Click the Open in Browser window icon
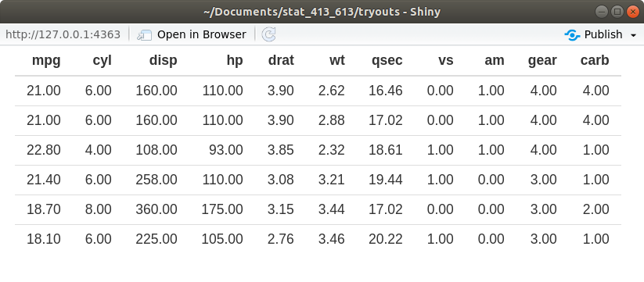This screenshot has height=282, width=644. click(145, 35)
